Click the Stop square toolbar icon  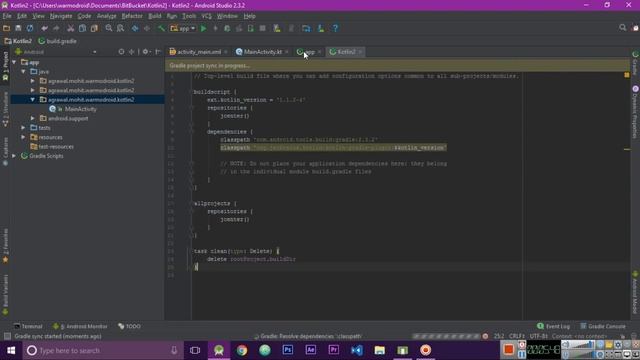tap(262, 28)
